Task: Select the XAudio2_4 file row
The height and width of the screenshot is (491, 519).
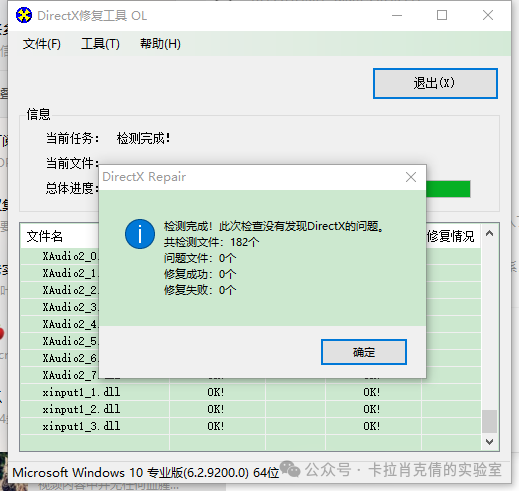Action: click(x=60, y=324)
